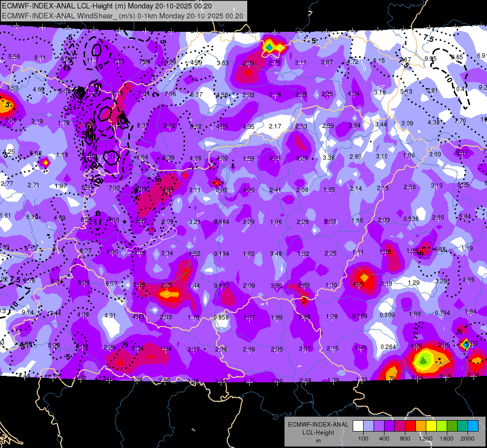The height and width of the screenshot is (448, 487).
Task: Click the wind shear value "0.794"
Action: (x=442, y=313)
